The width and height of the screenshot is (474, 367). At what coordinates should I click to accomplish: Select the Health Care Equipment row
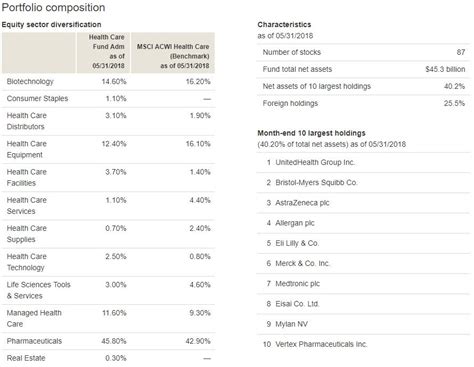tap(108, 149)
